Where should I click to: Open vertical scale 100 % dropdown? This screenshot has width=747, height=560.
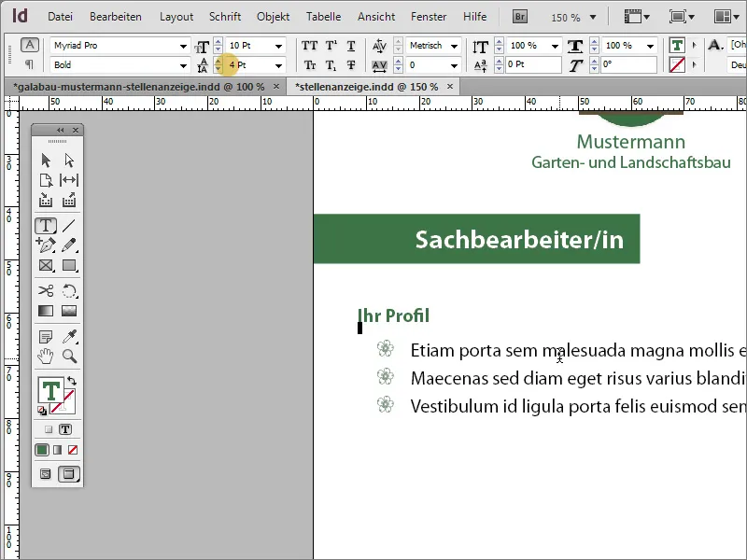point(555,46)
